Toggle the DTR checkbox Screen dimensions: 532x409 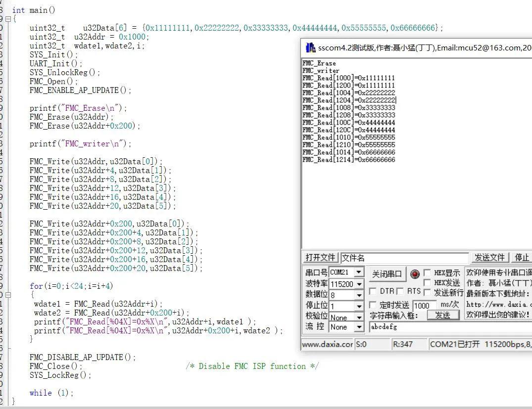pos(373,291)
